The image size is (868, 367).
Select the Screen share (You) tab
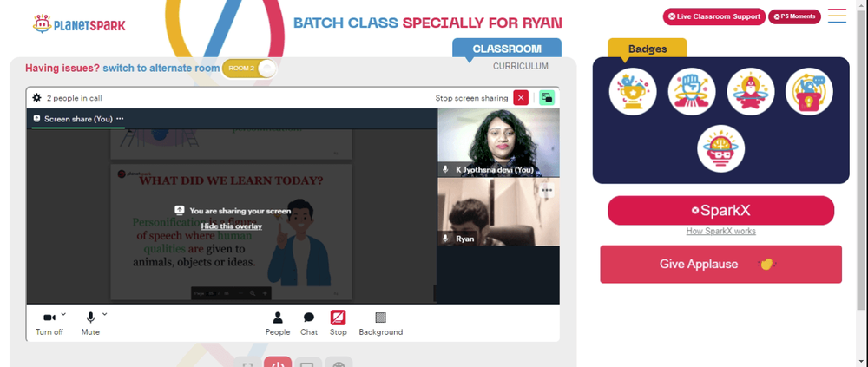78,119
